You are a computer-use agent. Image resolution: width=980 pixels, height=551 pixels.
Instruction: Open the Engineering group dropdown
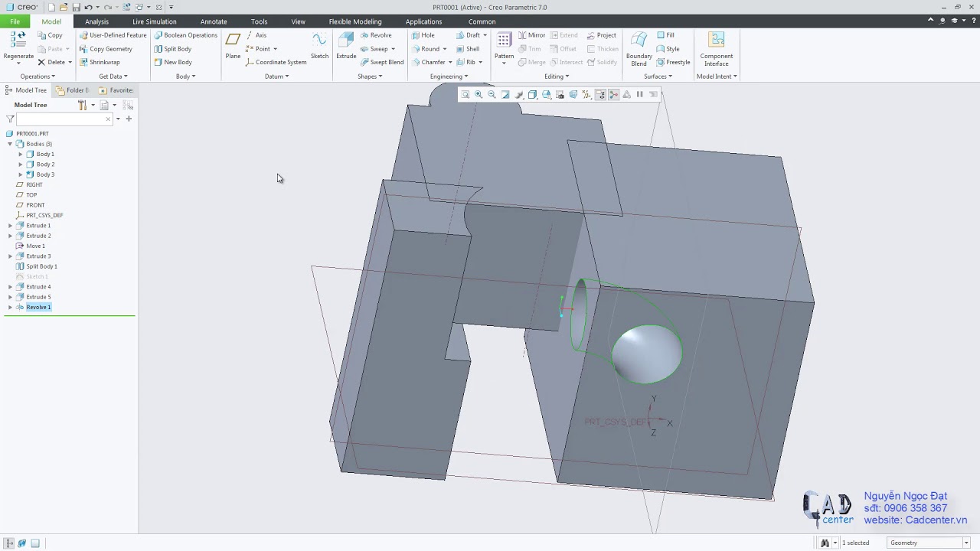449,77
